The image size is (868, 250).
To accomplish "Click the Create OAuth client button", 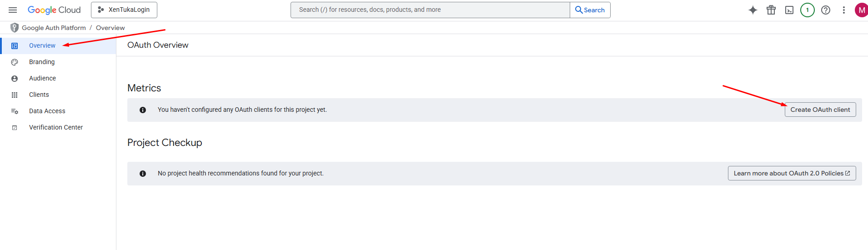I will [820, 110].
